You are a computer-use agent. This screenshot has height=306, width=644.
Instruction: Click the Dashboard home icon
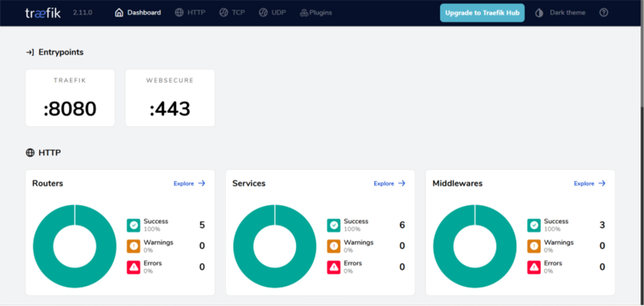coord(119,13)
